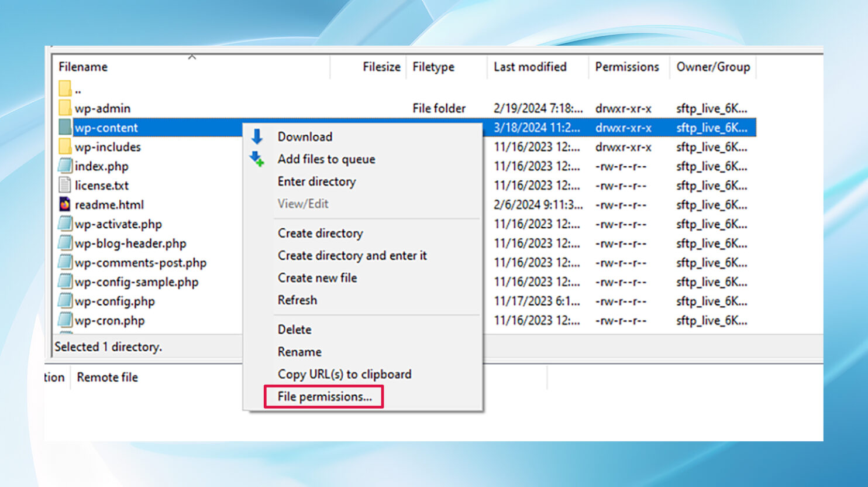Click the Last modified column header
This screenshot has width=868, height=487.
pos(529,67)
